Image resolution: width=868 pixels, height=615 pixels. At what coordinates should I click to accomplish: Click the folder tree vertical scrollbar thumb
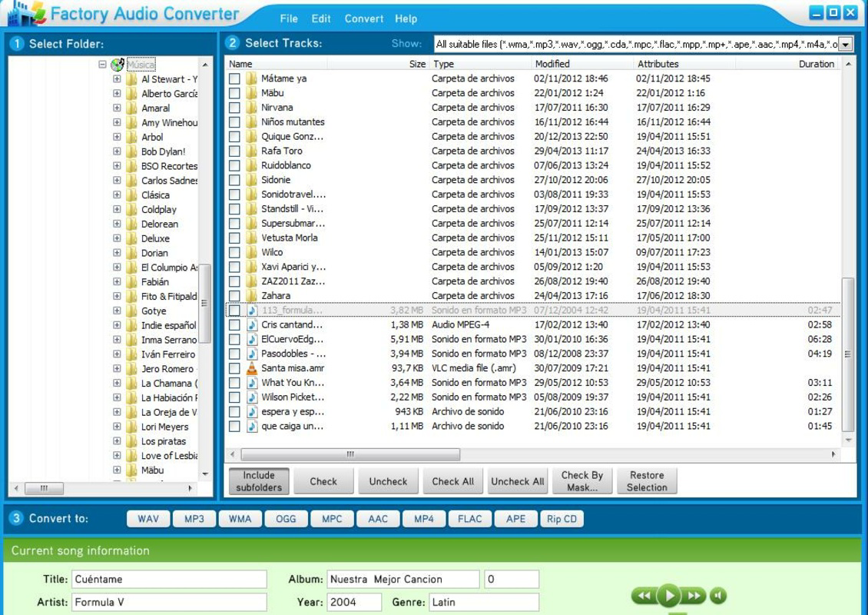click(x=204, y=303)
